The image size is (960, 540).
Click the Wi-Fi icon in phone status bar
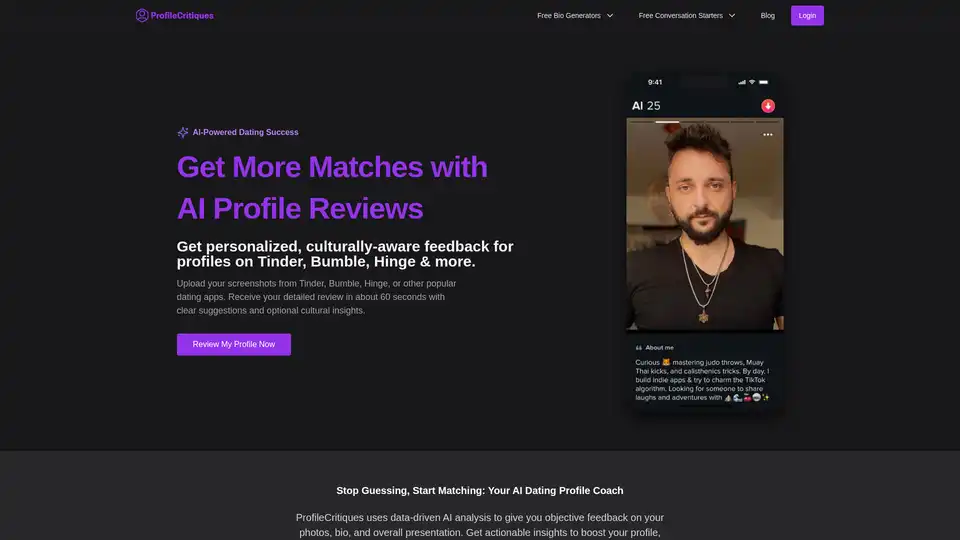[752, 82]
